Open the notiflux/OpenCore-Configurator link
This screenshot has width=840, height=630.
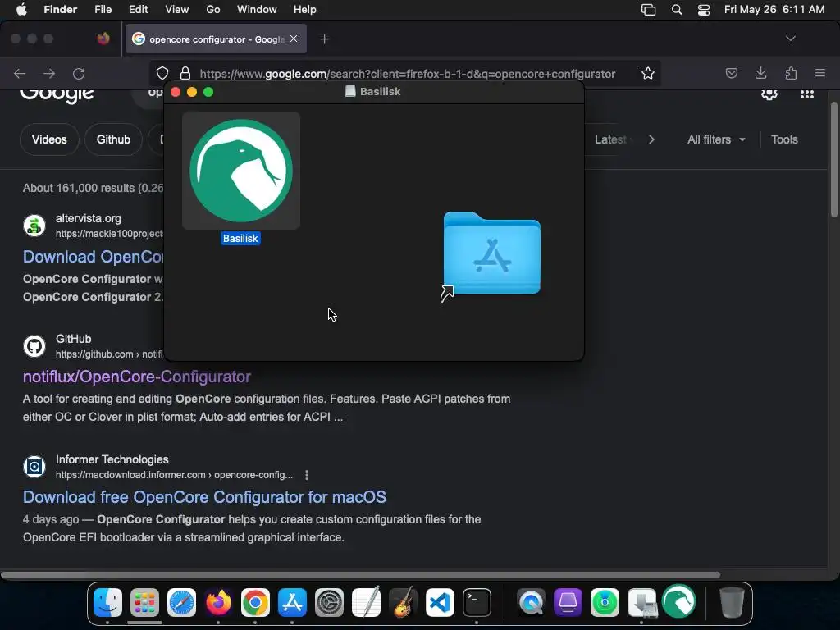point(137,377)
